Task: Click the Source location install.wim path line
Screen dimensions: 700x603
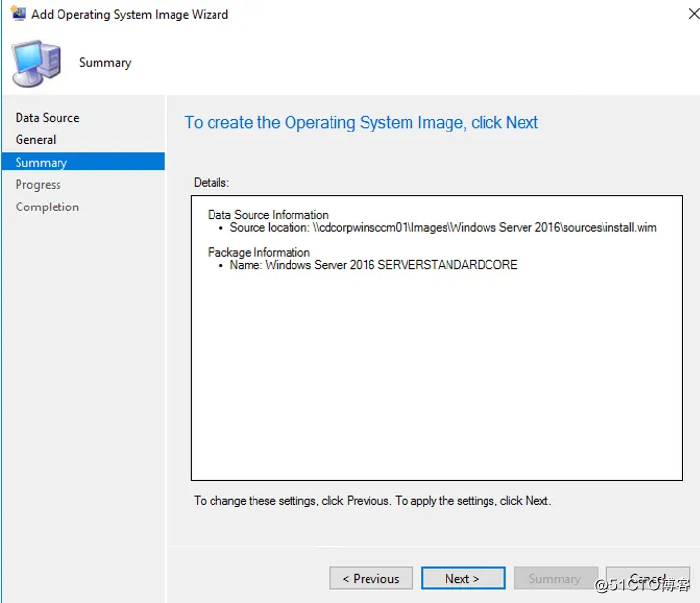Action: [x=443, y=227]
